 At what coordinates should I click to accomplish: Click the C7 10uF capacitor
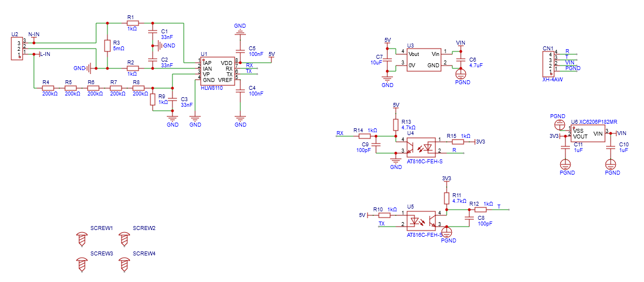point(387,59)
